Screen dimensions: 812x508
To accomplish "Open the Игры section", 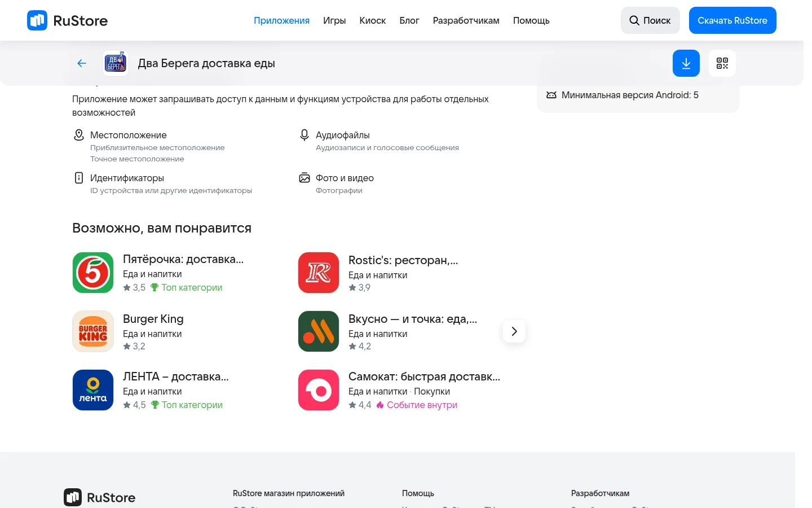I will 334,20.
